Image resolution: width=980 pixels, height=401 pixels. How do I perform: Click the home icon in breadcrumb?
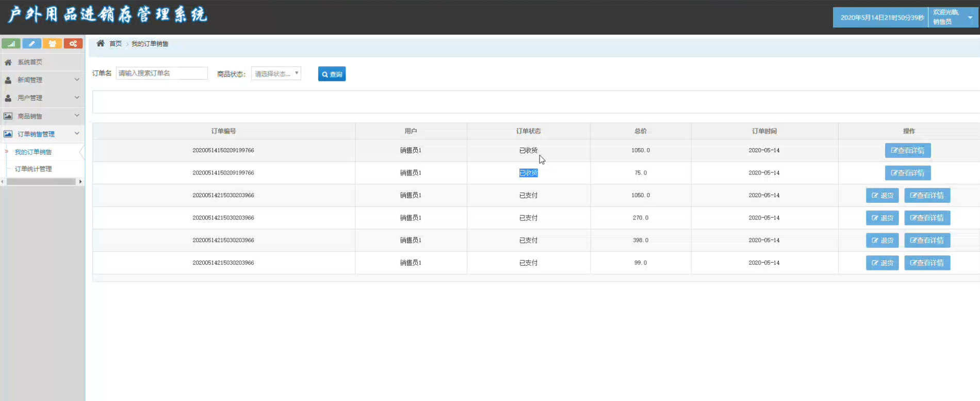(x=101, y=43)
